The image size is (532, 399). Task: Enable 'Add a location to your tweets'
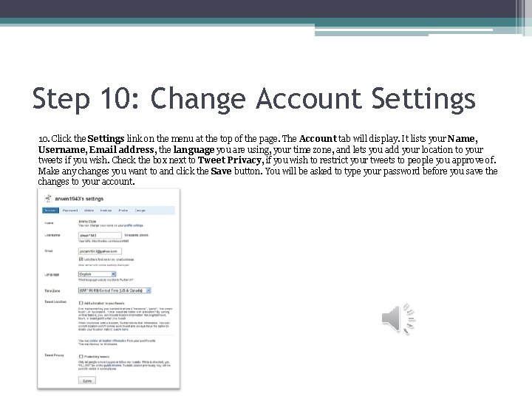click(81, 303)
